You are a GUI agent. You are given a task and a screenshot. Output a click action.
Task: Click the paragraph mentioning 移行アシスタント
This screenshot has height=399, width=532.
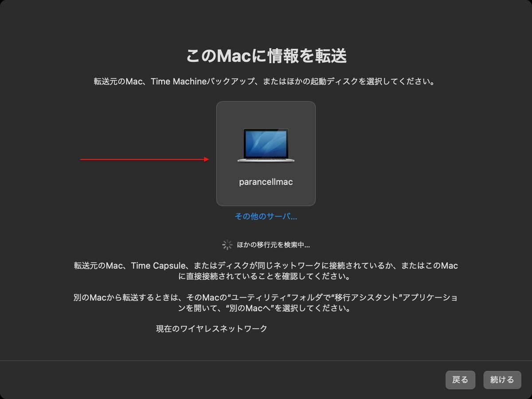tap(266, 303)
